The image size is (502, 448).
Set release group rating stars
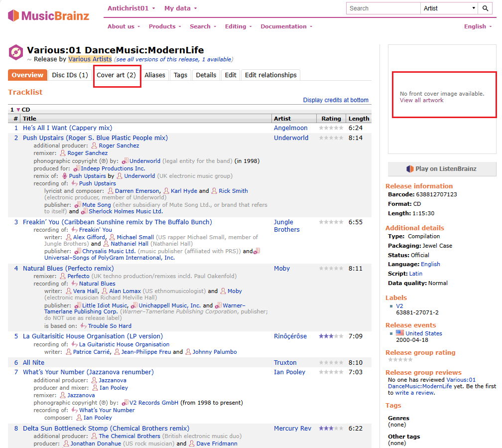pyautogui.click(x=400, y=360)
